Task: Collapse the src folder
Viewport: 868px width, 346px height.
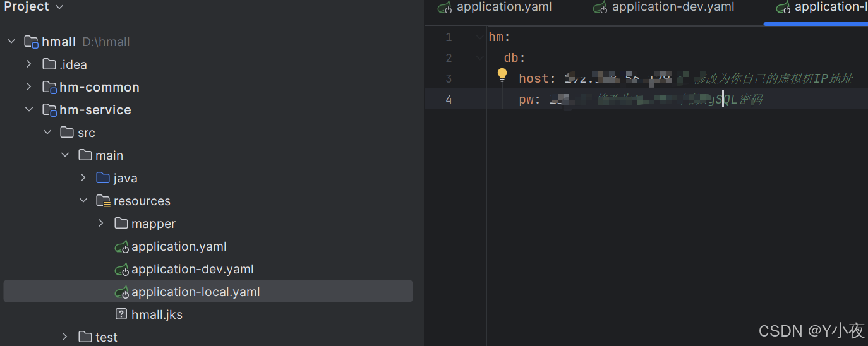Action: [47, 133]
